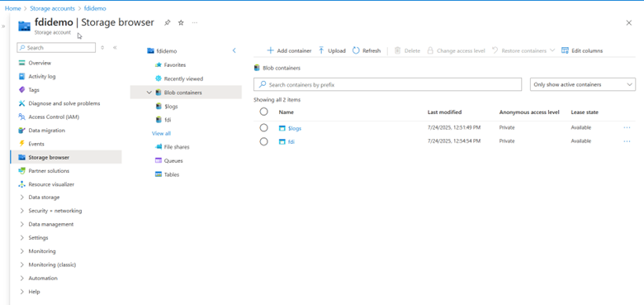The image size is (644, 305).
Task: Click the Add container plus icon
Action: point(270,50)
